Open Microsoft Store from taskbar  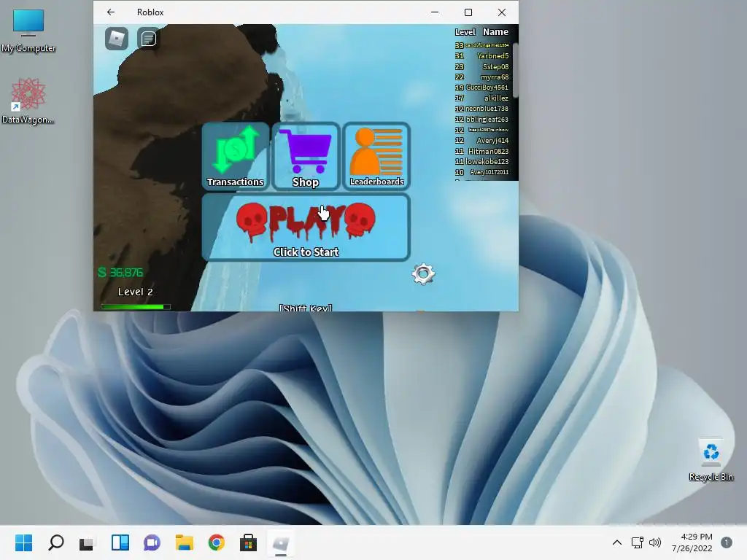[x=248, y=542]
